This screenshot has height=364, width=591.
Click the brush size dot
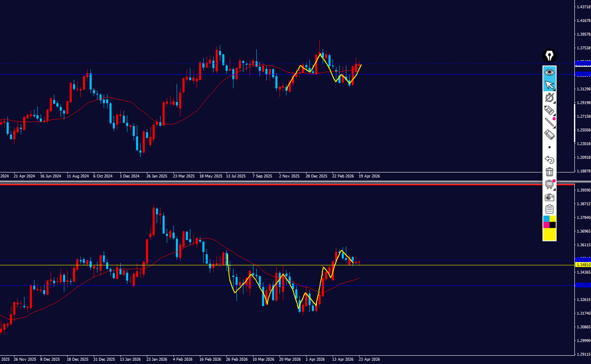[549, 147]
